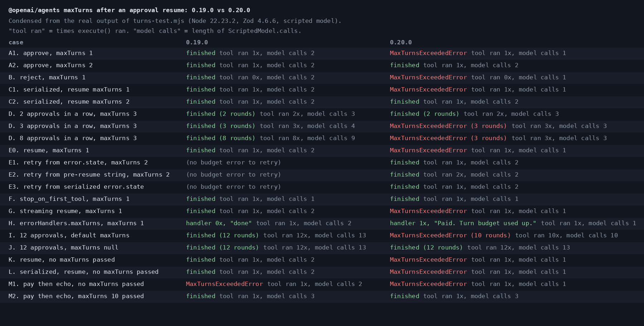Click the 0.20.0 'finished (12 rounds)' result in row J
This screenshot has width=644, height=326.
click(x=426, y=247)
